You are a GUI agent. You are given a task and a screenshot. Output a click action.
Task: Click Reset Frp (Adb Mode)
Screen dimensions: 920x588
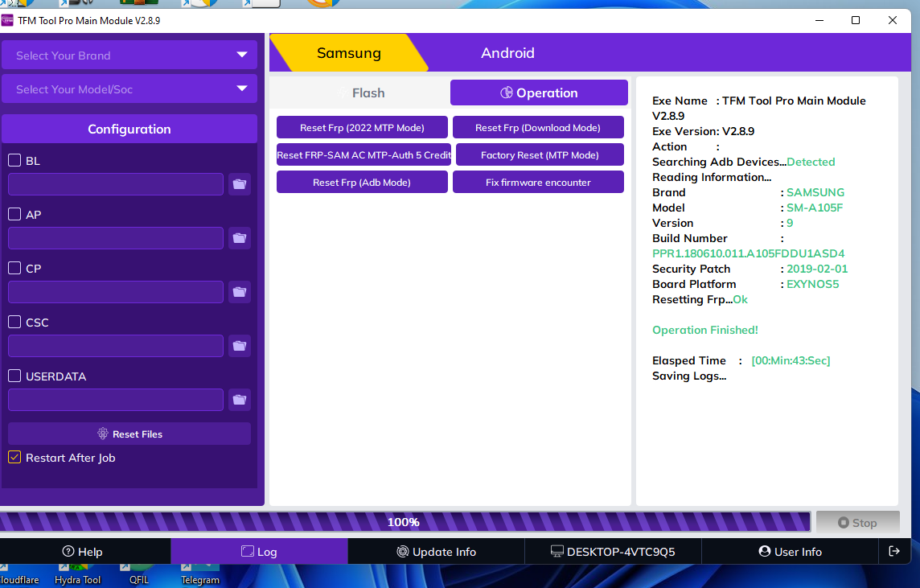pyautogui.click(x=362, y=182)
